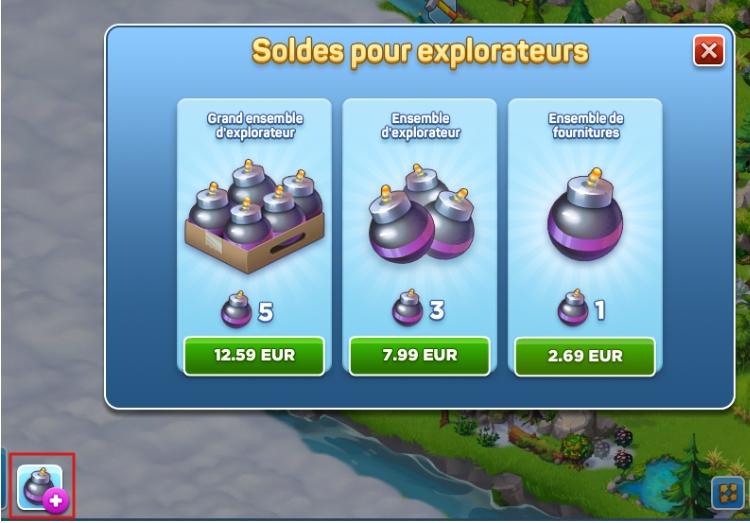The height and width of the screenshot is (523, 750).
Task: Click the Ensemble d'explorateur card title
Action: tap(420, 125)
